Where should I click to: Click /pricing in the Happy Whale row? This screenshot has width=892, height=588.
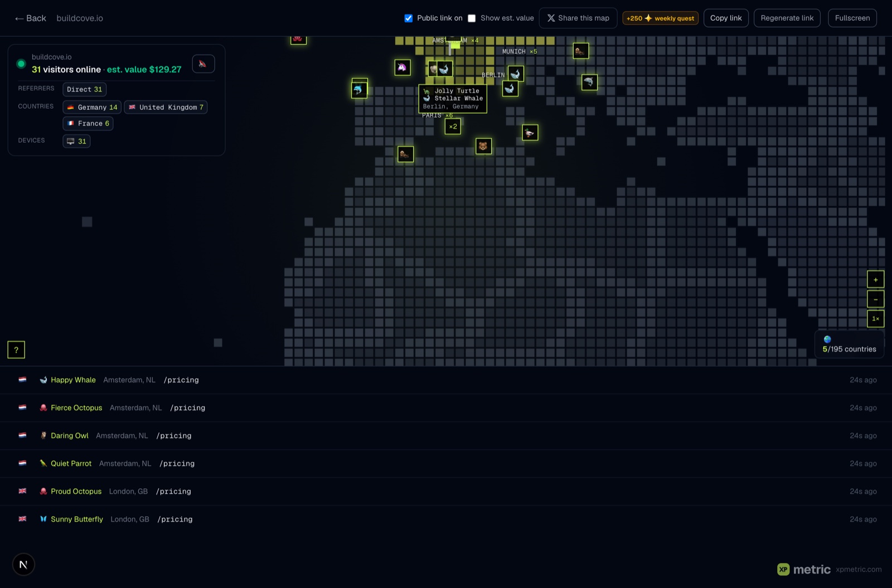[181, 380]
